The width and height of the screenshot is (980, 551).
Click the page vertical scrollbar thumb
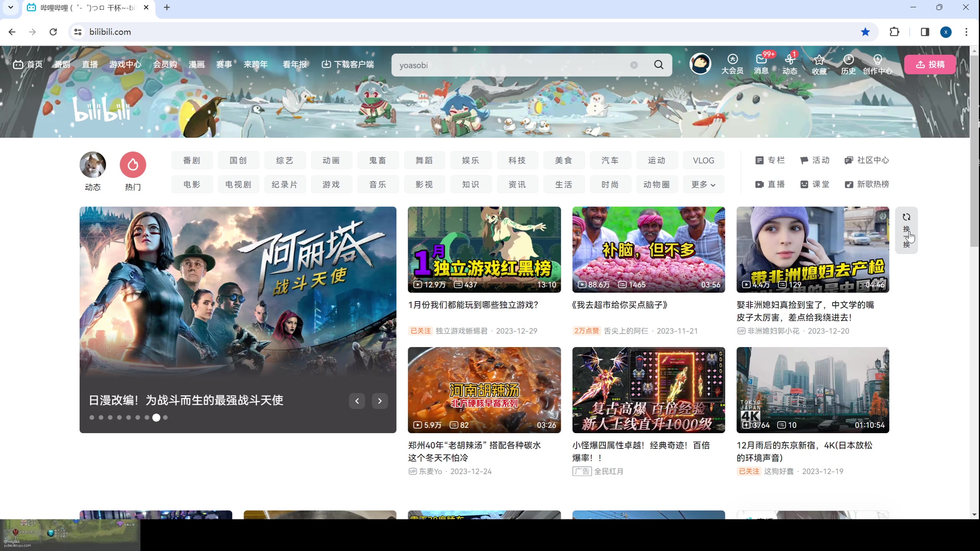tap(975, 151)
